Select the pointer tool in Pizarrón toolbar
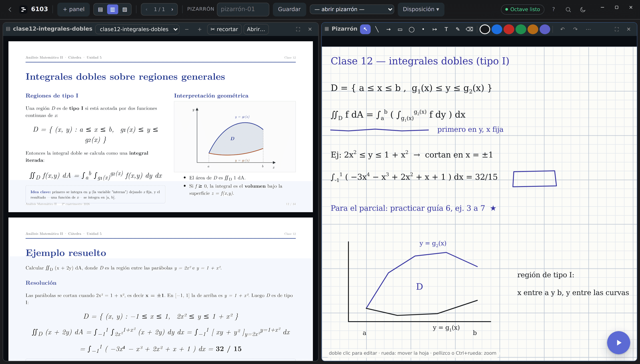The height and width of the screenshot is (364, 640). point(365,29)
